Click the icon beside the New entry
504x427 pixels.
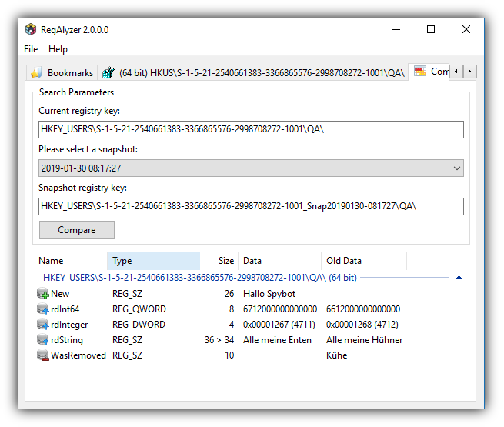(x=43, y=294)
